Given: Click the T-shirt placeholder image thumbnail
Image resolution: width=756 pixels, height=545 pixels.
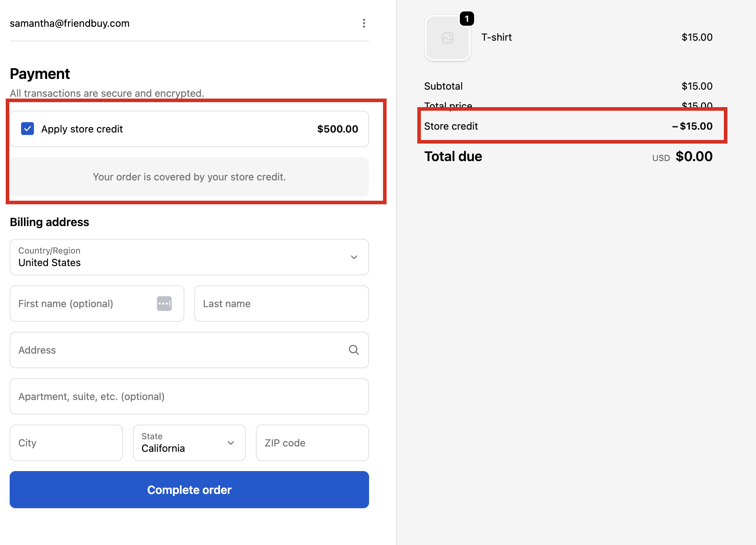Looking at the screenshot, I should [x=447, y=38].
